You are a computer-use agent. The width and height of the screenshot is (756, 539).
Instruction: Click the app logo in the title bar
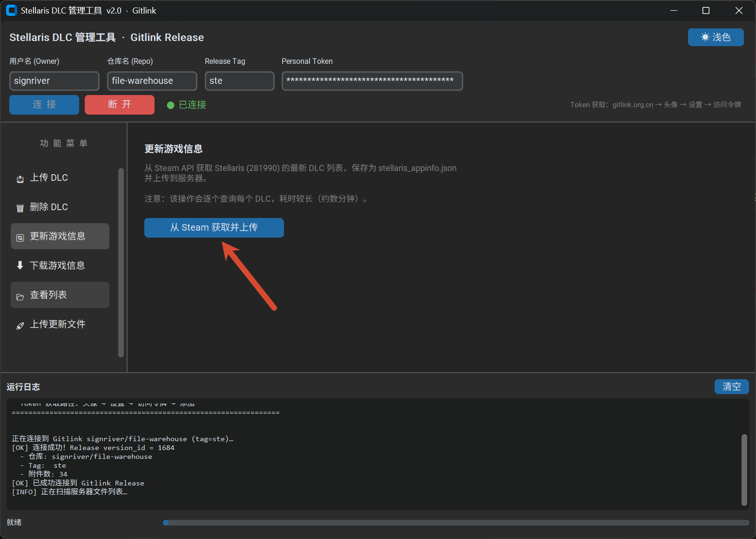[12, 10]
